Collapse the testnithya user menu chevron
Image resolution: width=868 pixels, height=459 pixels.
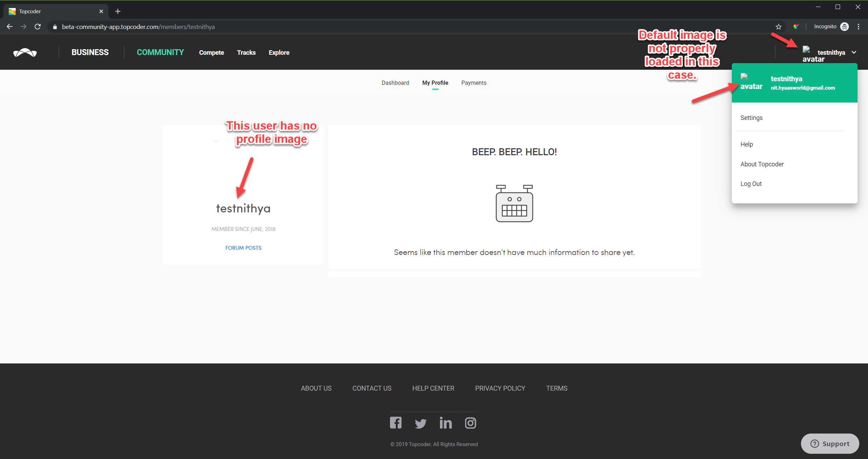click(854, 52)
